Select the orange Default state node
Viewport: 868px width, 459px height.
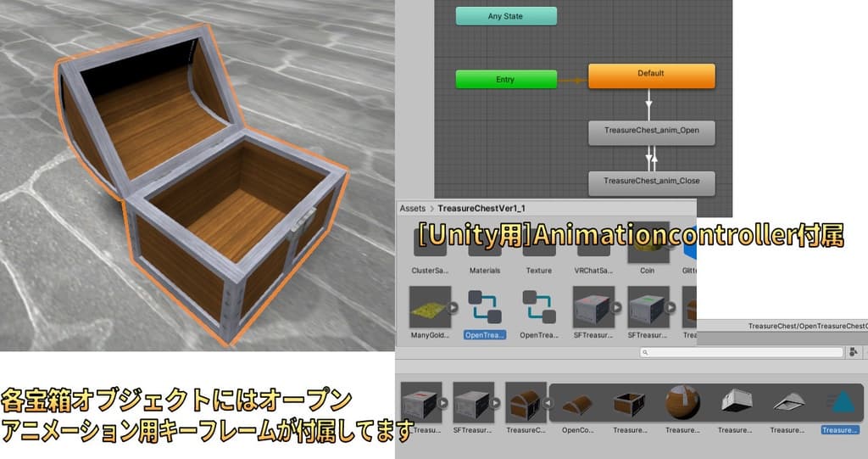(x=651, y=76)
